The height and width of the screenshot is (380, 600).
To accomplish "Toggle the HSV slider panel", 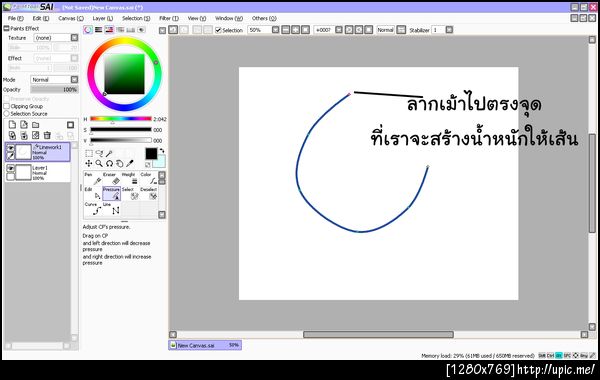I will point(109,30).
